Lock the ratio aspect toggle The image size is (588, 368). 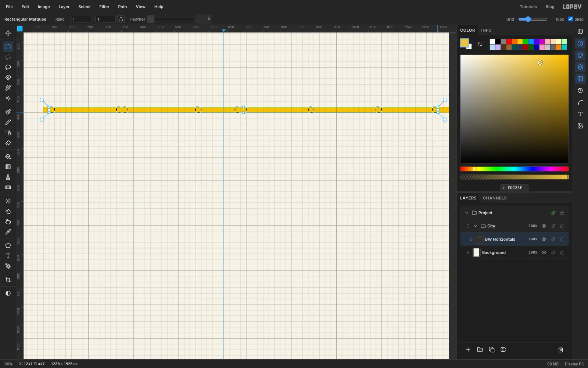[121, 19]
